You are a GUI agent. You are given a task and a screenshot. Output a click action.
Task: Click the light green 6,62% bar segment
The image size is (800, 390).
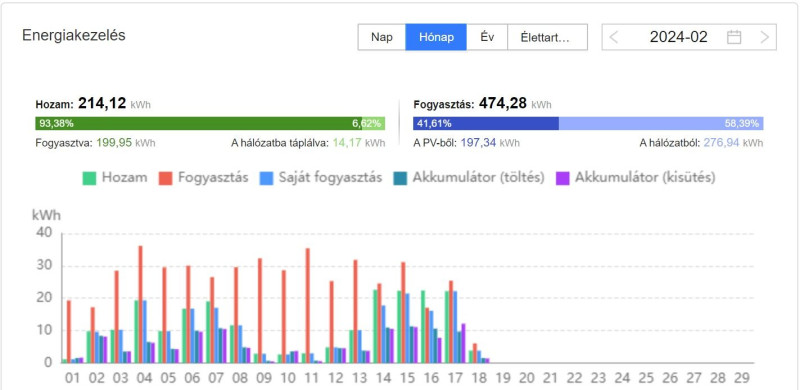pyautogui.click(x=373, y=124)
